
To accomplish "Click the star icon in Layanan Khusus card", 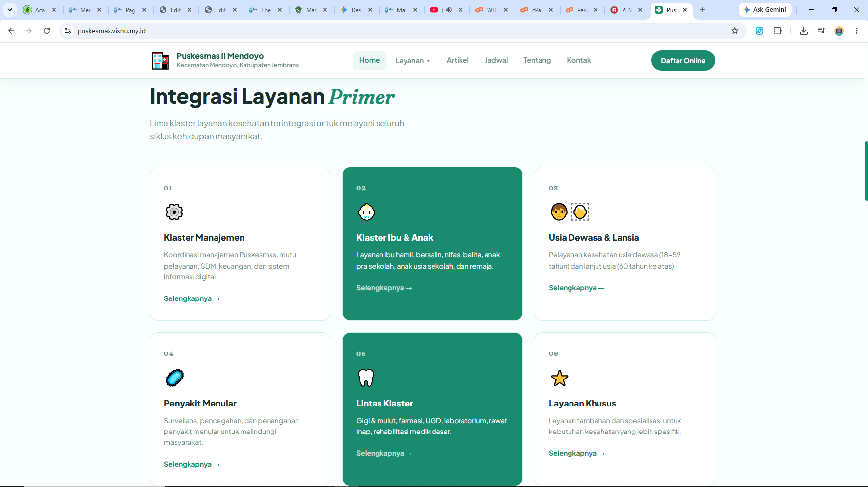I will (x=559, y=378).
